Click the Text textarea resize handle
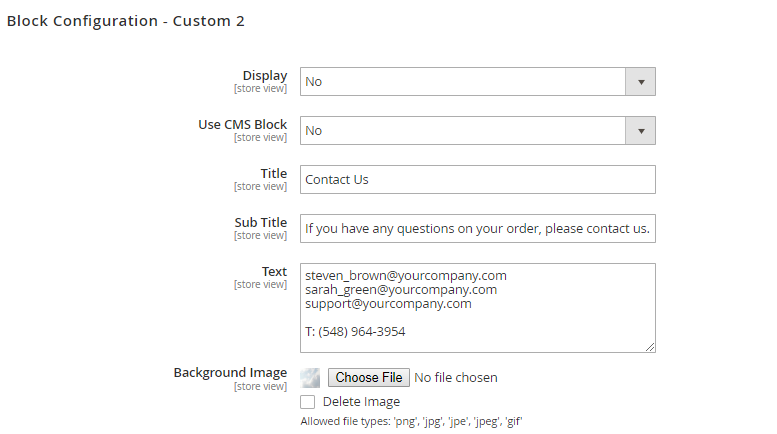The image size is (777, 434). [x=650, y=346]
